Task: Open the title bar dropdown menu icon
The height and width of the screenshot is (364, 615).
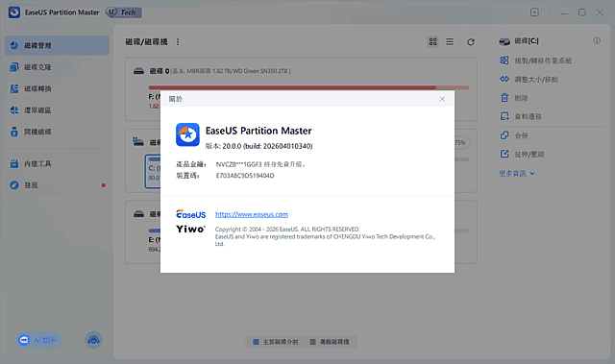Action: (534, 12)
